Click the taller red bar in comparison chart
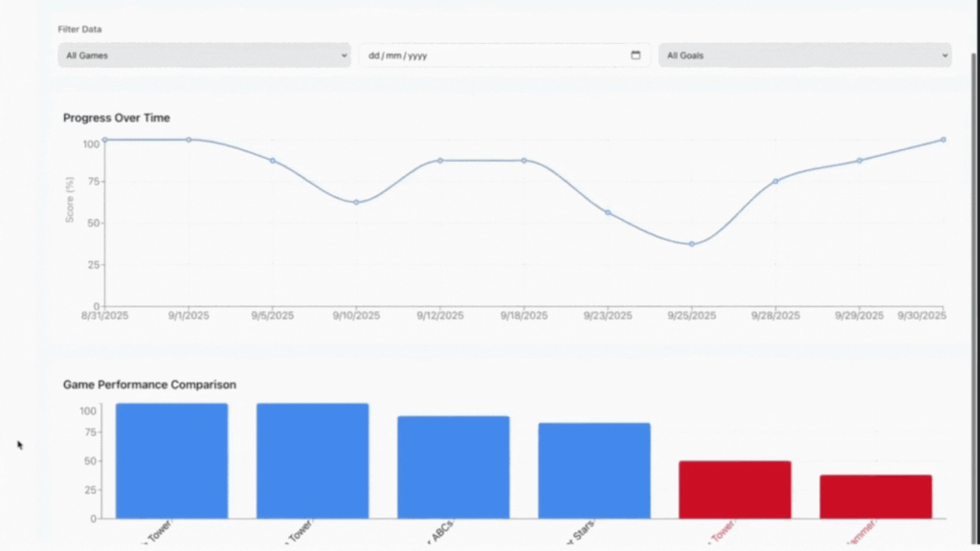The height and width of the screenshot is (551, 980). point(735,489)
